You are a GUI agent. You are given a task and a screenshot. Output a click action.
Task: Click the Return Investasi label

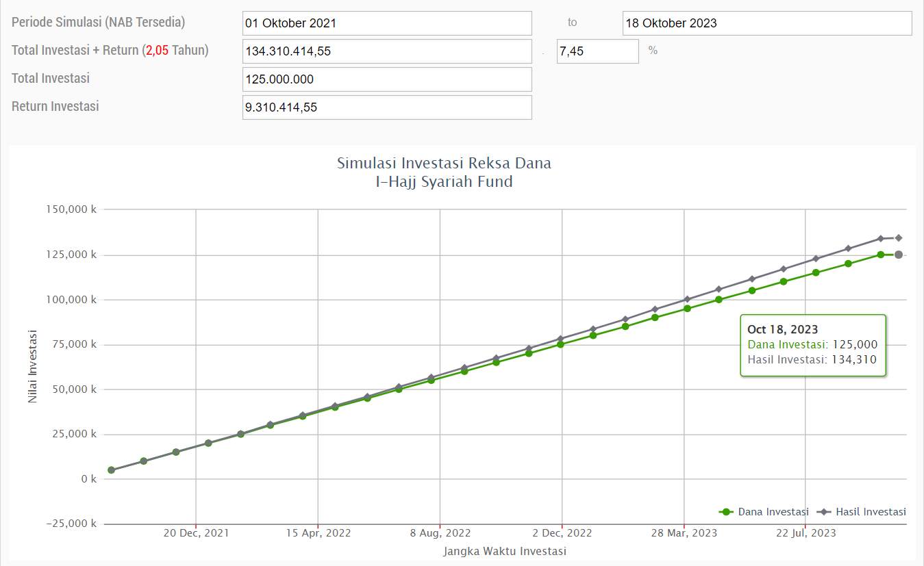point(55,106)
